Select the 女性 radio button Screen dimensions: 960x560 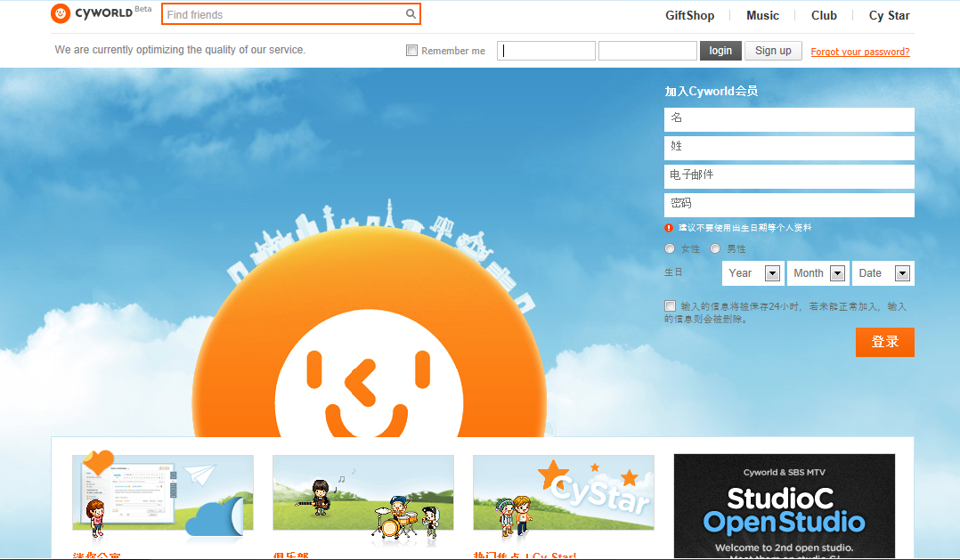670,249
